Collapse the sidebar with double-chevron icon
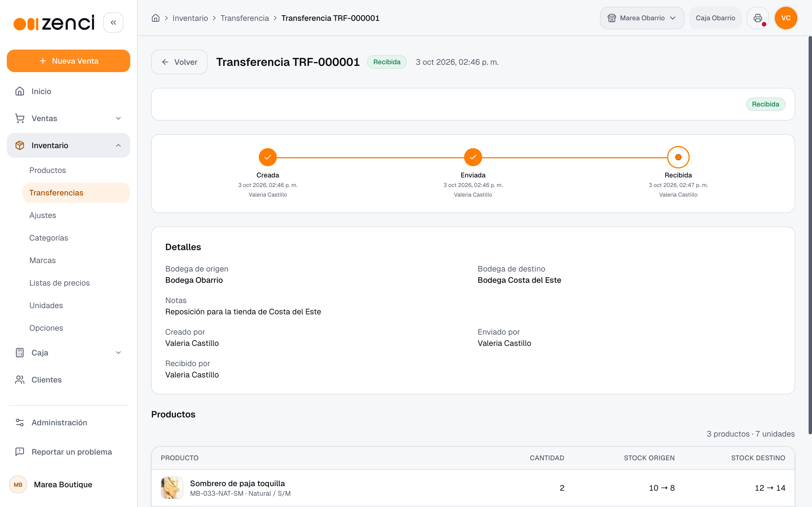Viewport: 812px width, 507px height. 113,23
